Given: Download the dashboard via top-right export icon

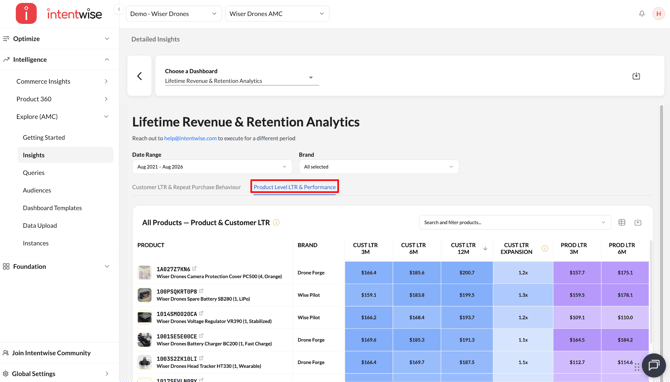Looking at the screenshot, I should [636, 76].
